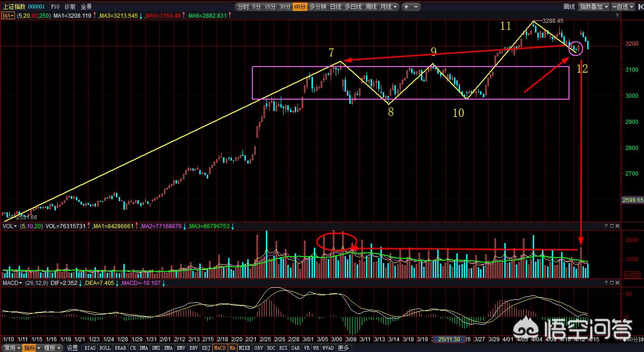Toggle the WR indicator
The height and width of the screenshot is (352, 644).
pyautogui.click(x=316, y=348)
